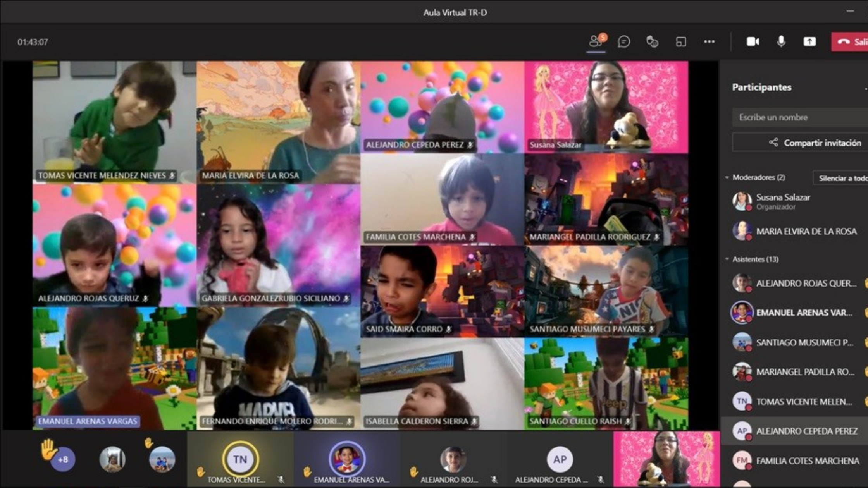Click raised hand icon beside TOMAS VICENTE strip
Image resolution: width=868 pixels, height=488 pixels.
tap(200, 471)
